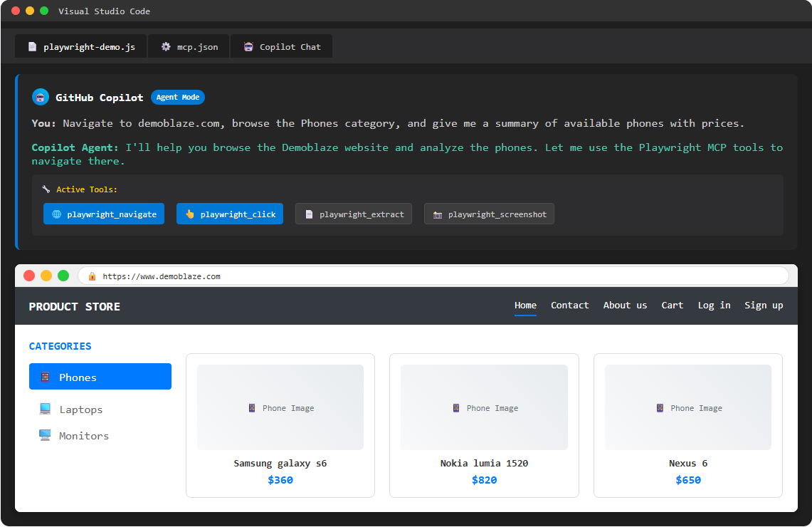Select the Laptops category

(x=100, y=409)
